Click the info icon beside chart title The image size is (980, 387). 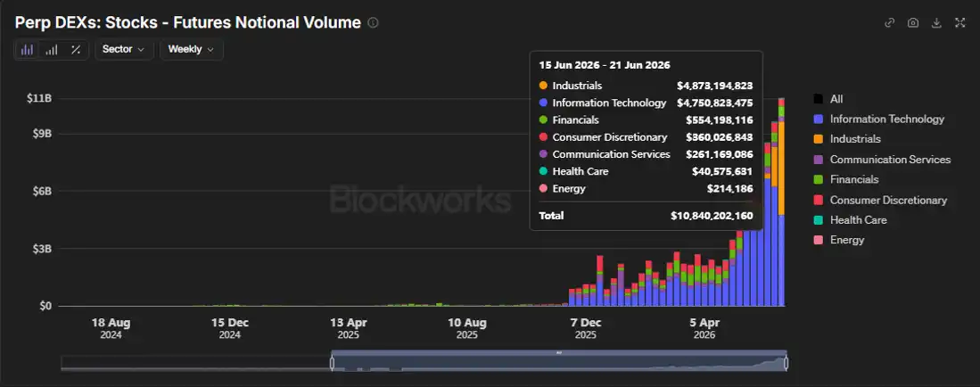[373, 23]
